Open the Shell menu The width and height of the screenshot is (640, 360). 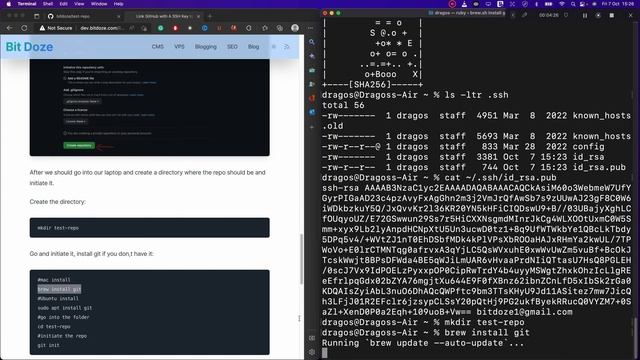tap(48, 4)
